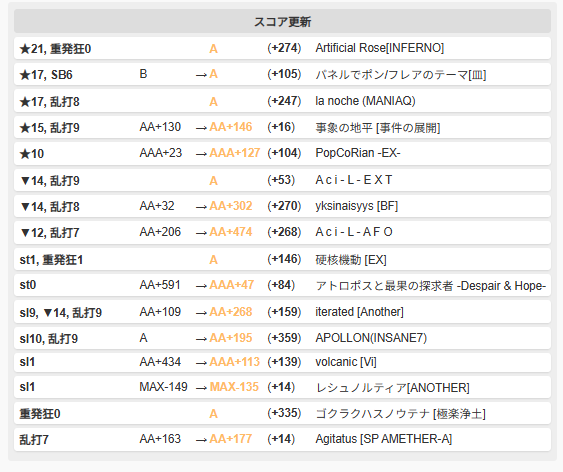Viewport: 563px width, 472px height.
Task: Click the MAX-135 updated score
Action: pyautogui.click(x=234, y=387)
